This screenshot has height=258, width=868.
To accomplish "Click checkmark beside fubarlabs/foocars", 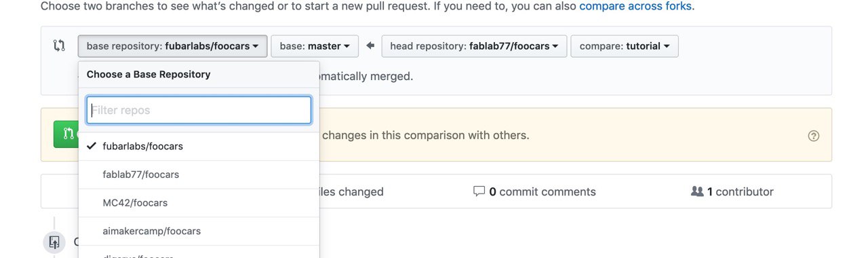I will point(91,146).
